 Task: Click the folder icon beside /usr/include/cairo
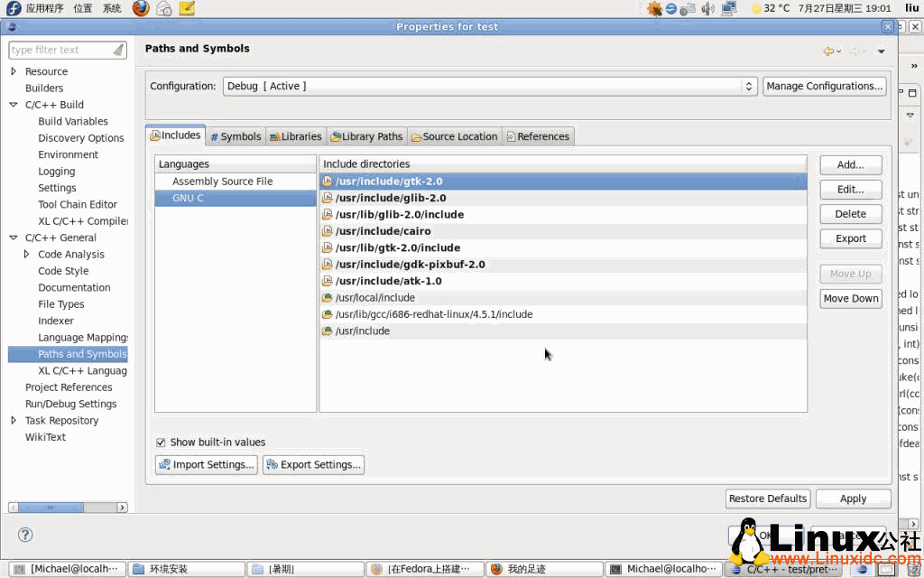click(x=327, y=231)
